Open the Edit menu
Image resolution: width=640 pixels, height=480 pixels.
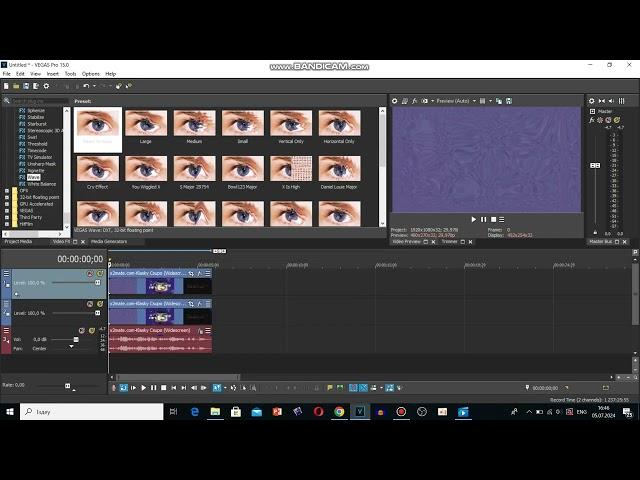point(20,74)
